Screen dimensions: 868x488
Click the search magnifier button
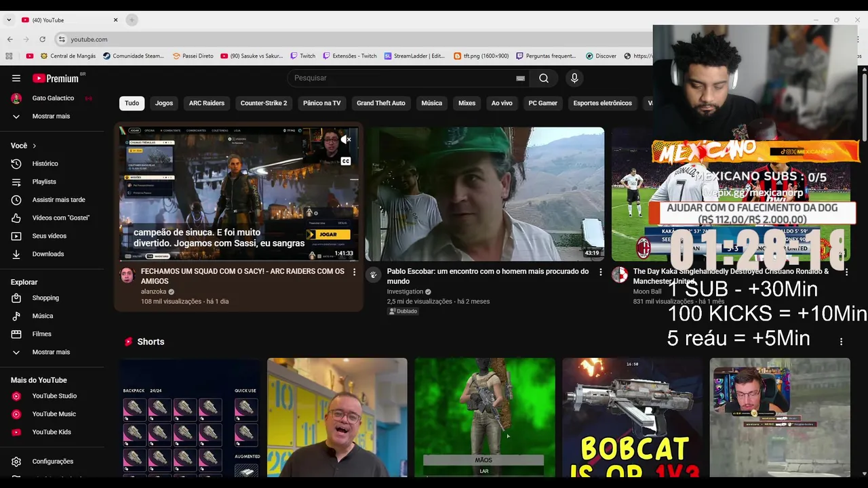(544, 78)
